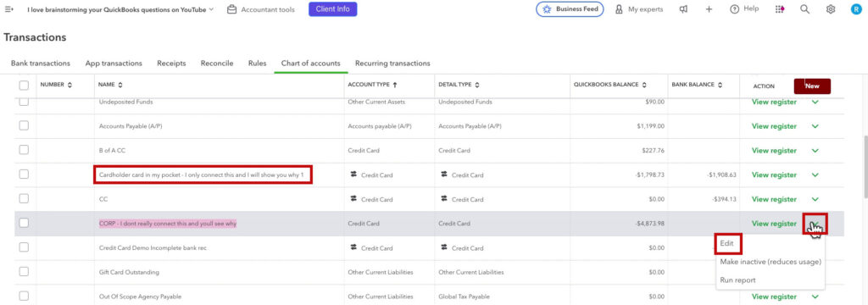Image resolution: width=868 pixels, height=305 pixels.
Task: Click the $1,199.00 balance cell
Action: 650,126
